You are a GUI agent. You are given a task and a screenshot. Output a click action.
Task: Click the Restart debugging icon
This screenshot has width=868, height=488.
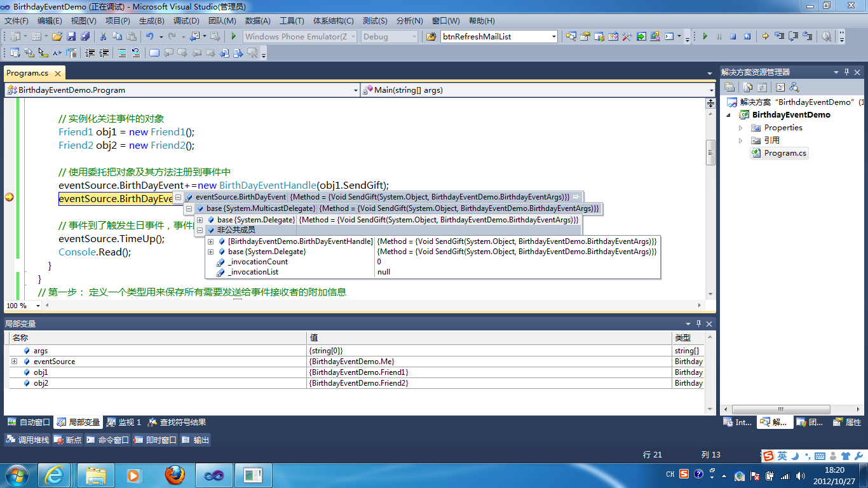(x=747, y=37)
